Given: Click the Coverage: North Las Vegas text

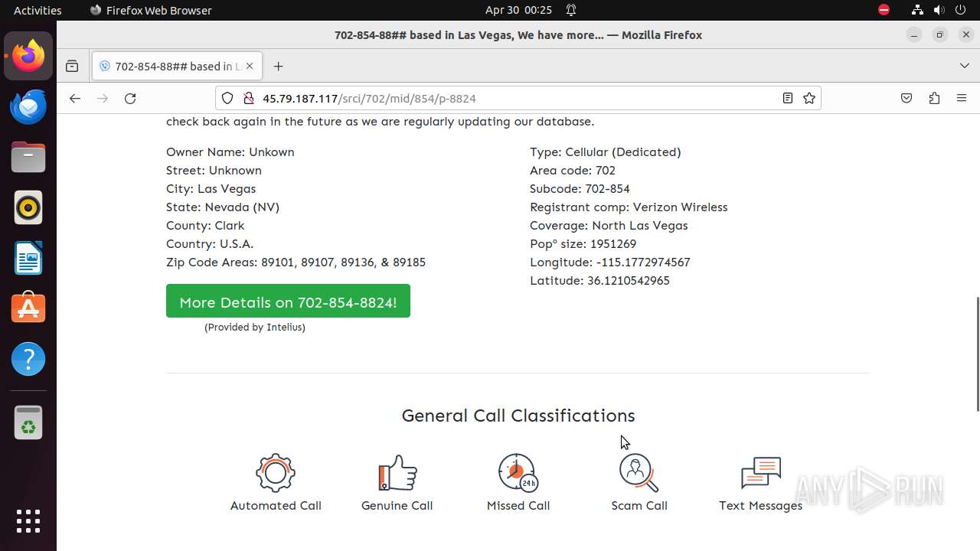Looking at the screenshot, I should pos(609,226).
